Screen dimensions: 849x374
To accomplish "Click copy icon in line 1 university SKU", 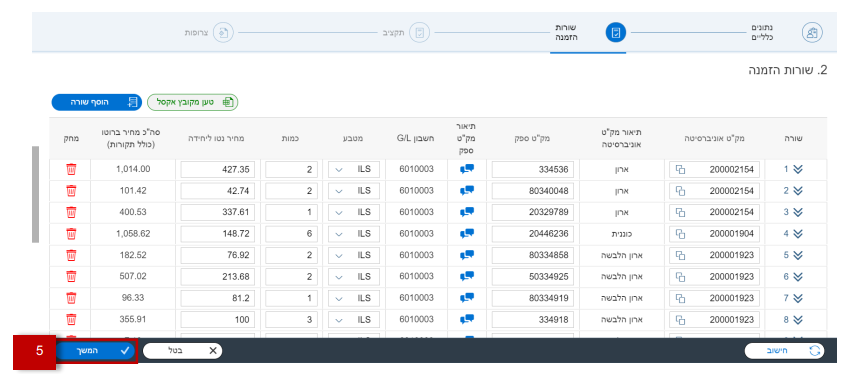I will [x=681, y=169].
